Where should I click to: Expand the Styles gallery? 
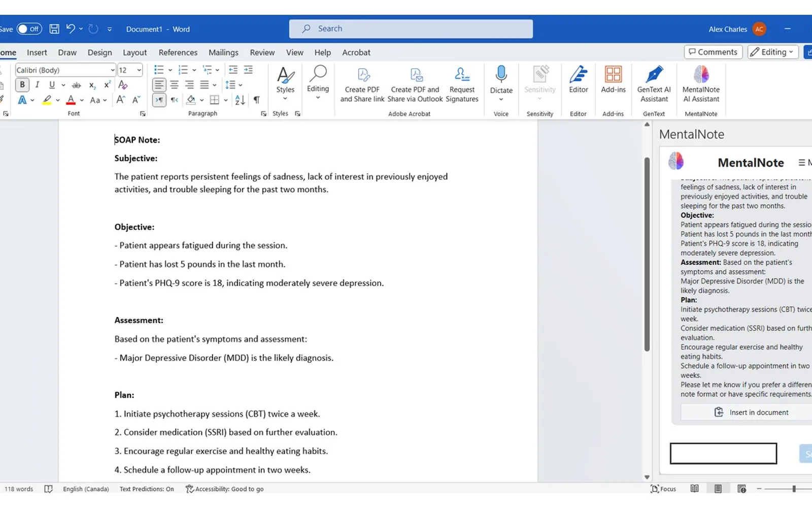(x=285, y=84)
